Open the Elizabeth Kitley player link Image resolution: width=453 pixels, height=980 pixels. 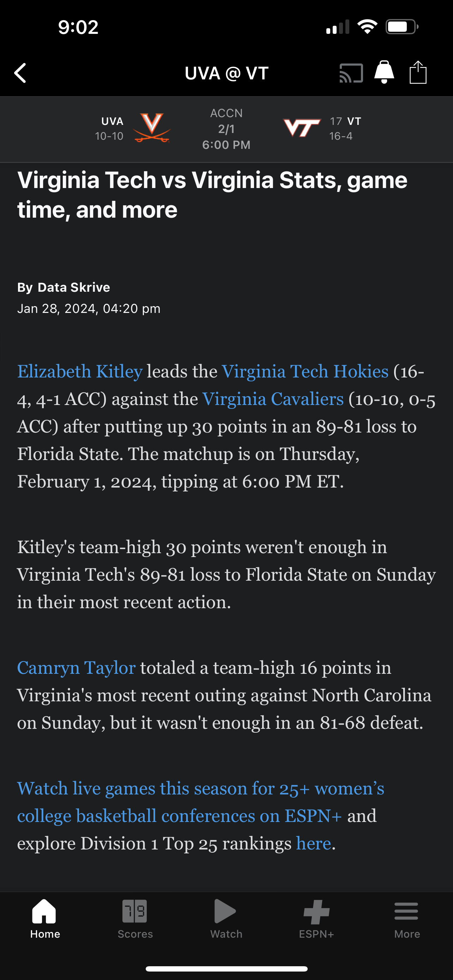tap(80, 371)
